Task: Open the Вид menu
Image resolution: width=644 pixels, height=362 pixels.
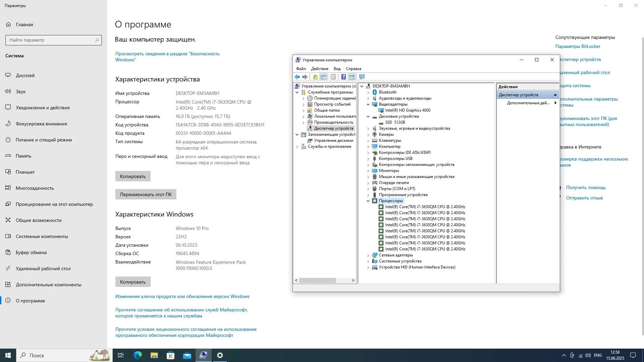Action: [x=337, y=69]
